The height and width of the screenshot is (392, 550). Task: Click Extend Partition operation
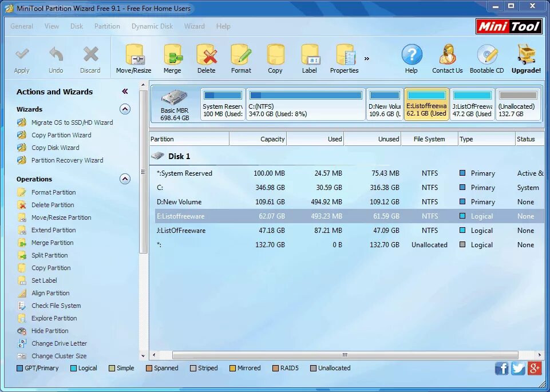pyautogui.click(x=46, y=230)
